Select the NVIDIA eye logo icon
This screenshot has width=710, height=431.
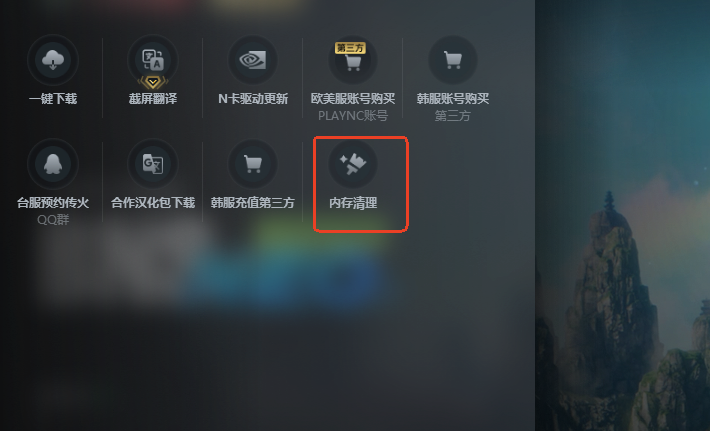(x=253, y=60)
